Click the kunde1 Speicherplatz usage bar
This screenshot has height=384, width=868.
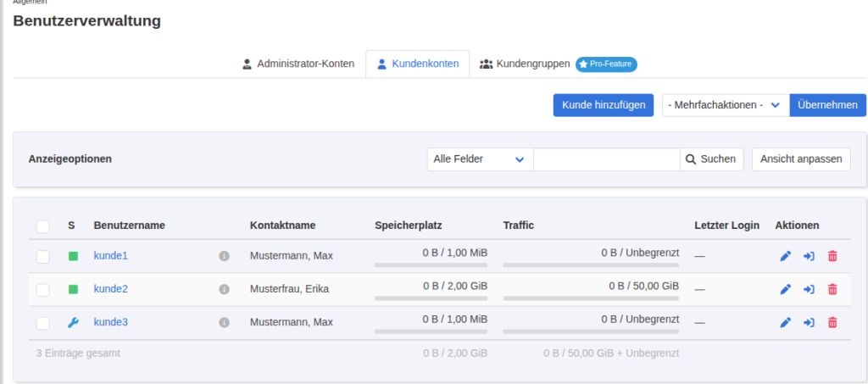[x=431, y=265]
